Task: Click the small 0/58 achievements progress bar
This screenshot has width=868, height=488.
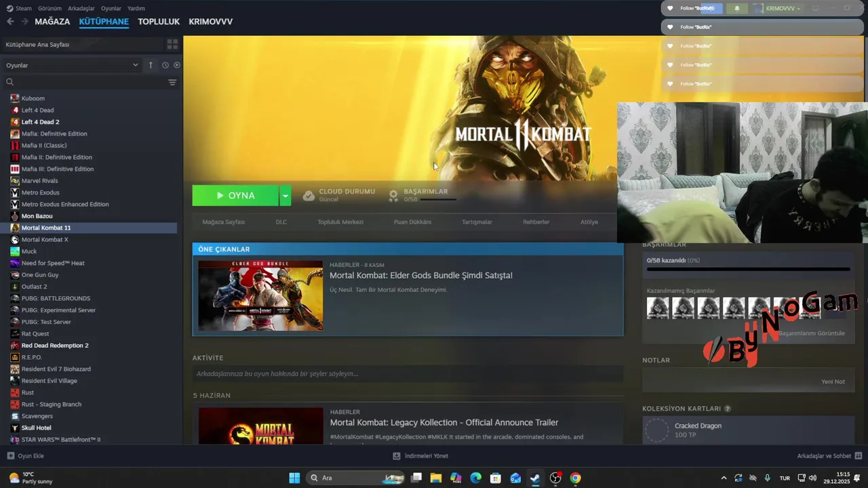Action: pyautogui.click(x=438, y=200)
